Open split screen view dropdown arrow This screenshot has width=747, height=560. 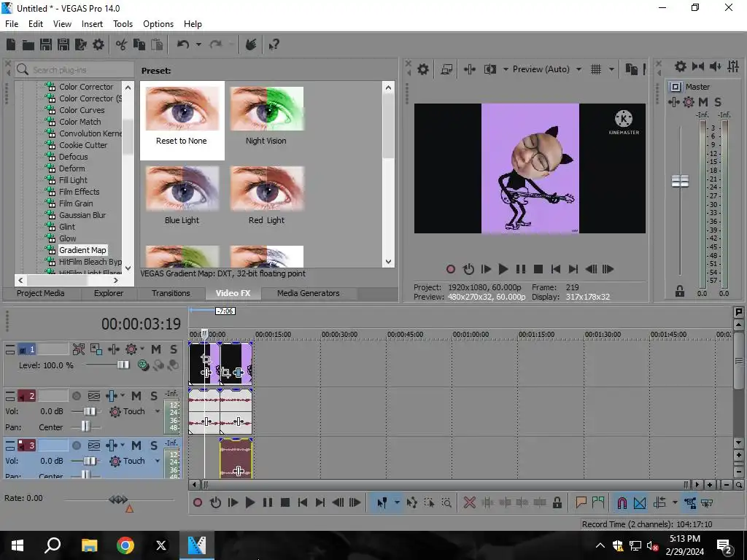pos(505,69)
